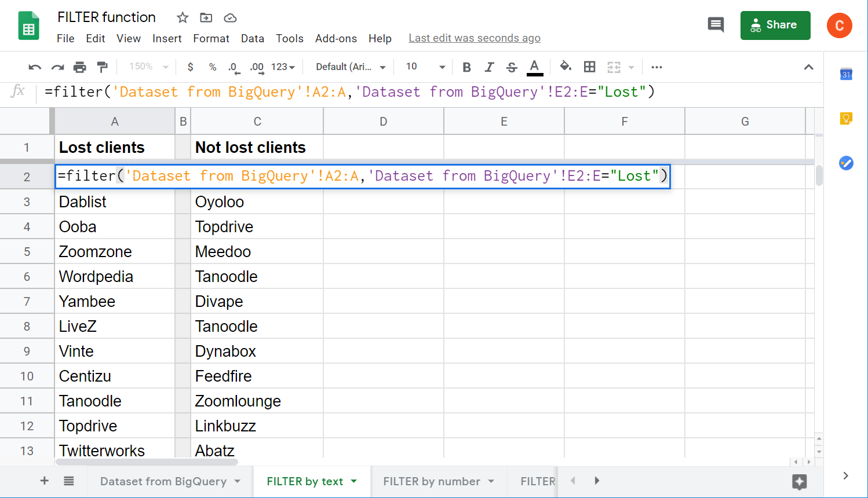Click the Borders icon
868x498 pixels.
590,67
